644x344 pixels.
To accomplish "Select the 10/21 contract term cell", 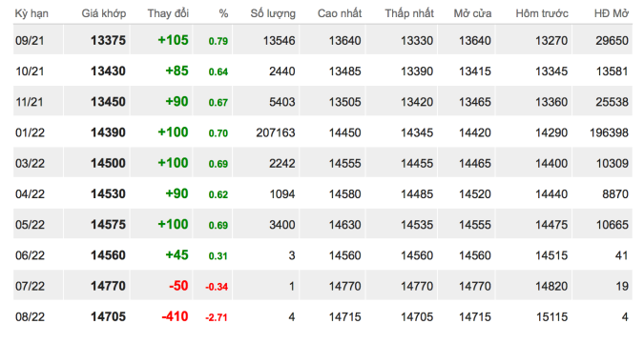I will click(x=30, y=71).
